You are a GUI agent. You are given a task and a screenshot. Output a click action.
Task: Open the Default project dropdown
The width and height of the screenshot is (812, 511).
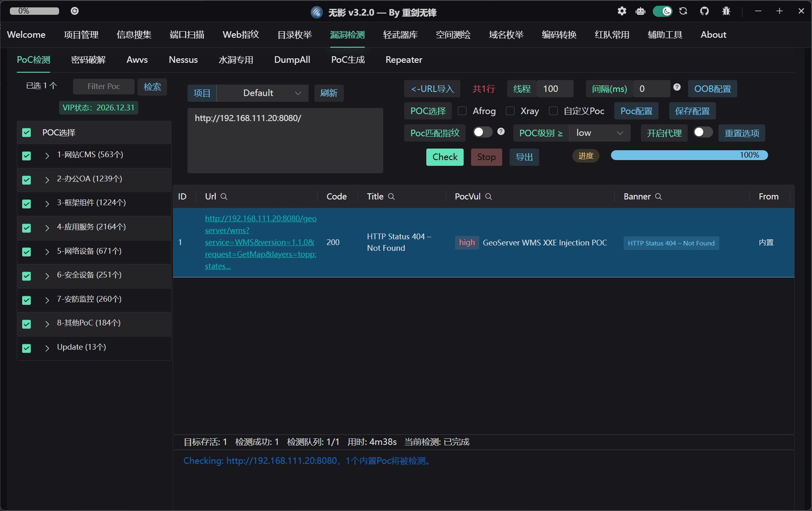tap(263, 93)
